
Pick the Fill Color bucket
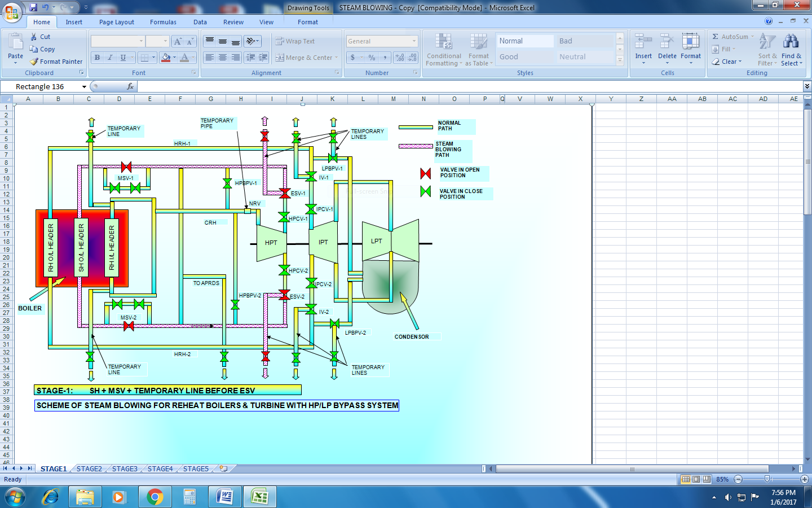(166, 58)
